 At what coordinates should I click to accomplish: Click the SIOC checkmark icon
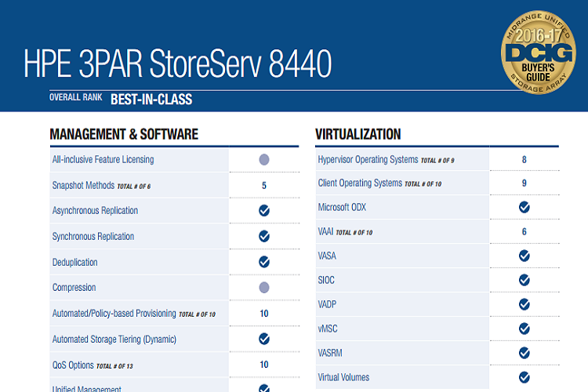[x=524, y=280]
